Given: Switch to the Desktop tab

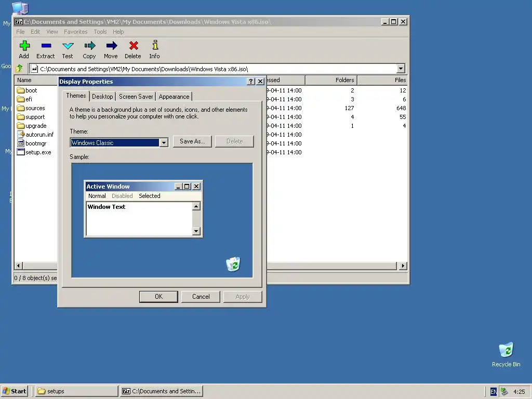Looking at the screenshot, I should (102, 97).
